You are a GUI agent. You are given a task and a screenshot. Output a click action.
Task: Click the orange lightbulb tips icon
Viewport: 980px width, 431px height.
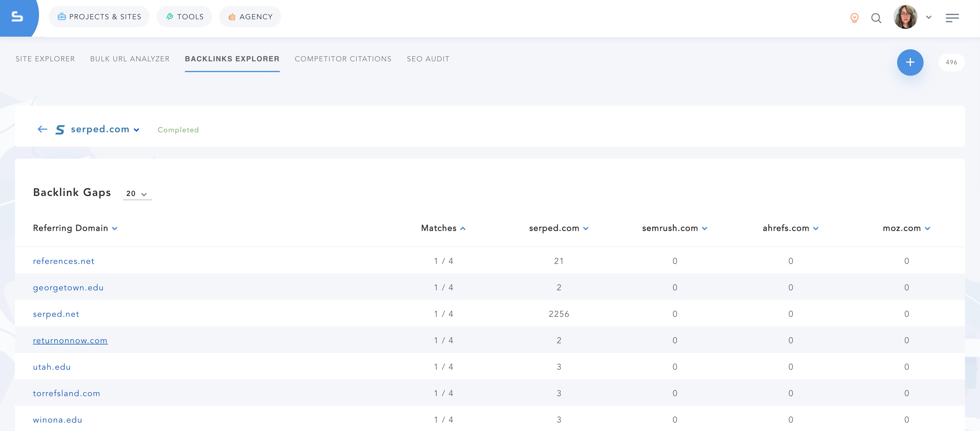pos(854,17)
